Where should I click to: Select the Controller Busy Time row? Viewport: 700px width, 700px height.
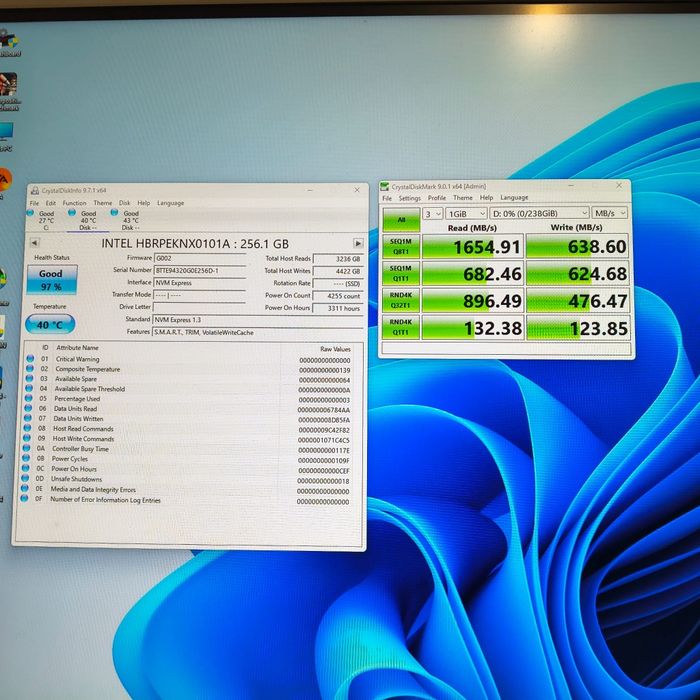188,449
